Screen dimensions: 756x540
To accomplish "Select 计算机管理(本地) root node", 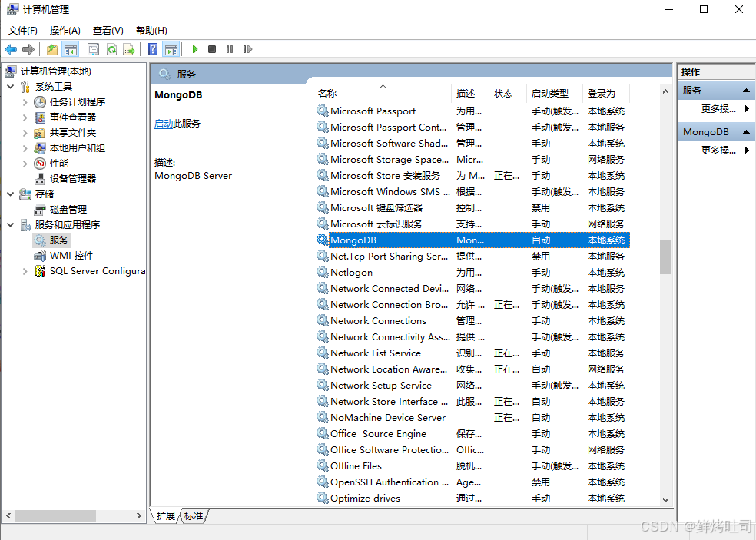I will (55, 71).
